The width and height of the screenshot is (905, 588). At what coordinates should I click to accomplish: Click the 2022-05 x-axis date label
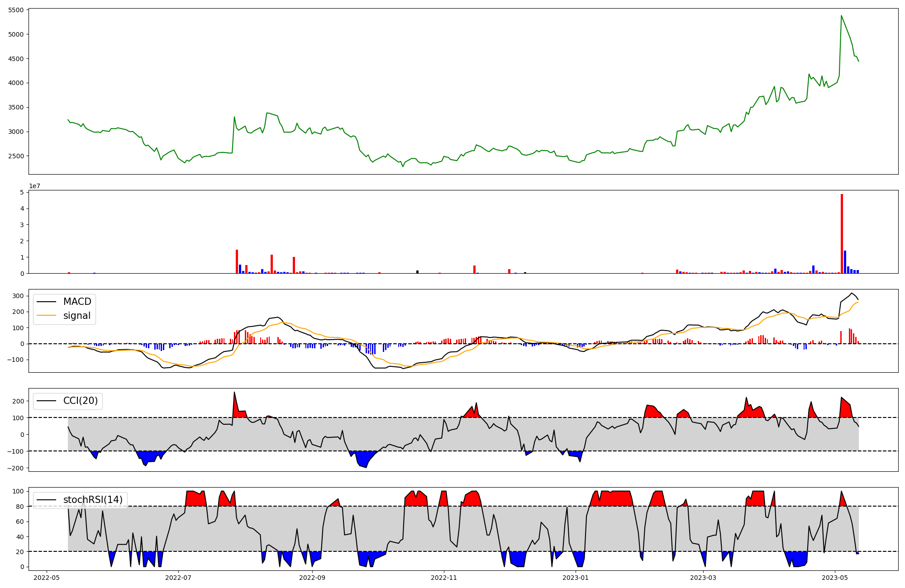(47, 578)
